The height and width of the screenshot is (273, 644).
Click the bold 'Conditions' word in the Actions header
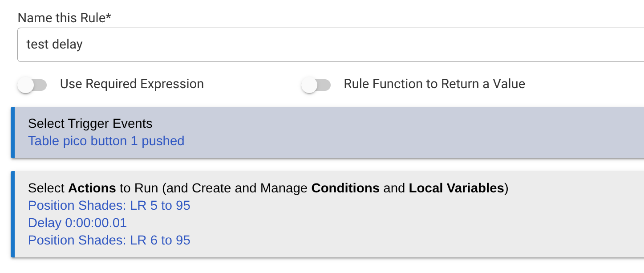pos(345,188)
